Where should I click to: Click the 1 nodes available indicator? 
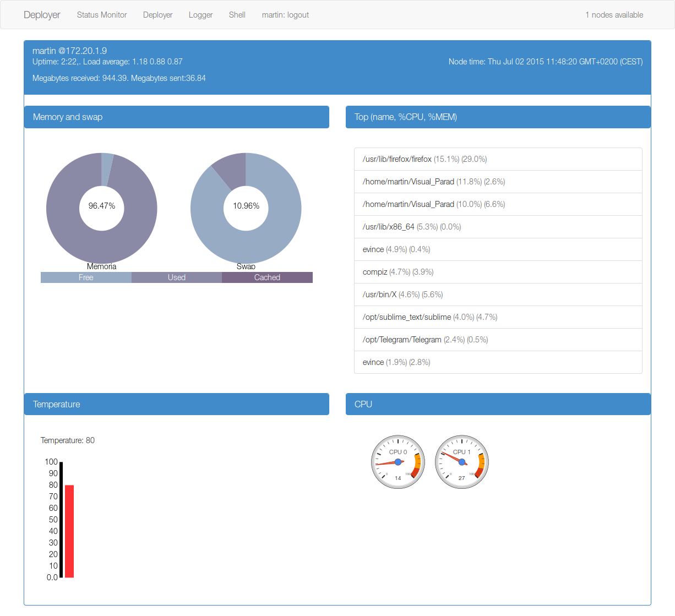point(614,15)
